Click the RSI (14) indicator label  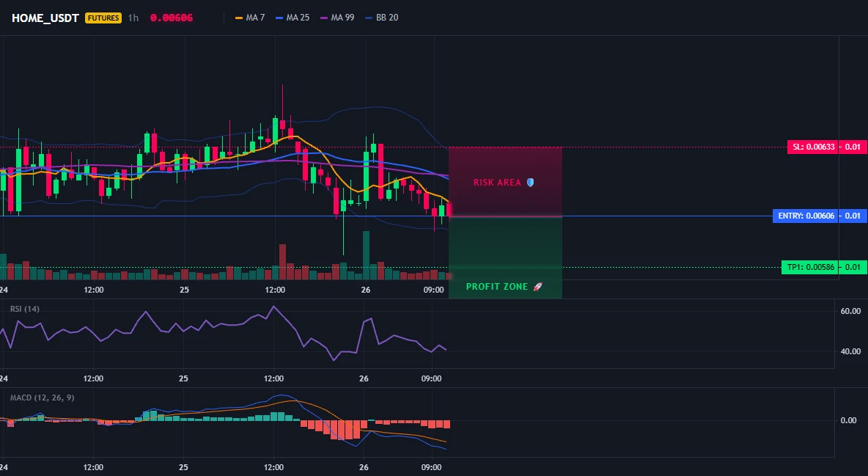coord(25,309)
